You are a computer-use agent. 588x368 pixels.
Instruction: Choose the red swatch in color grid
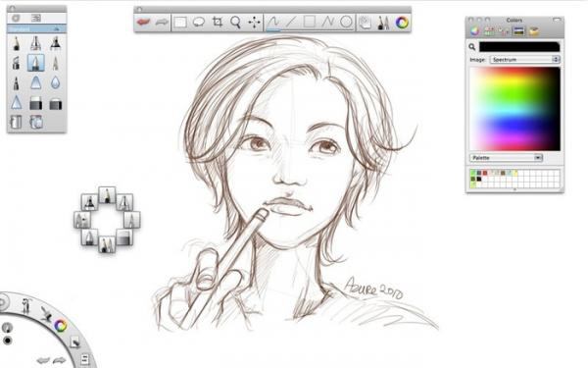click(485, 173)
